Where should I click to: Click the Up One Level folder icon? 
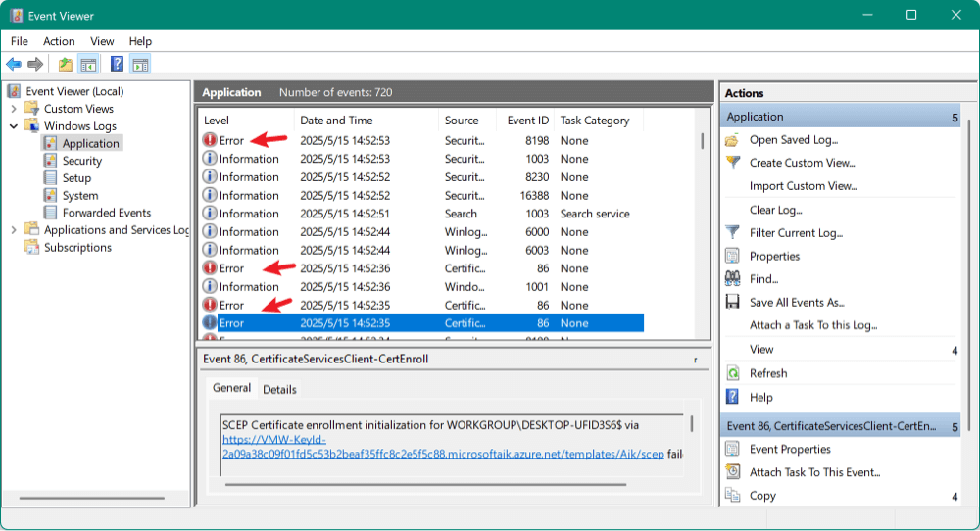tap(65, 65)
